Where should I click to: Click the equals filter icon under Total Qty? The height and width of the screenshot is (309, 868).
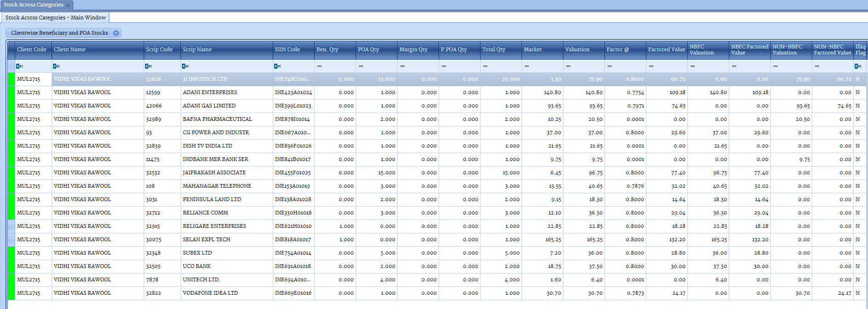pyautogui.click(x=485, y=66)
